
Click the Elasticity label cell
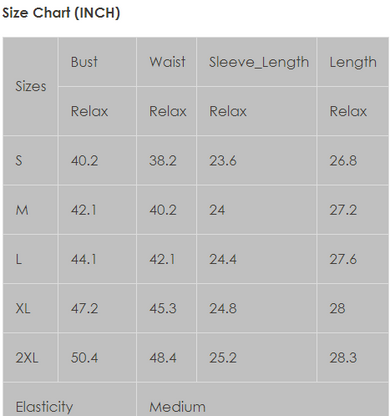coord(44,407)
